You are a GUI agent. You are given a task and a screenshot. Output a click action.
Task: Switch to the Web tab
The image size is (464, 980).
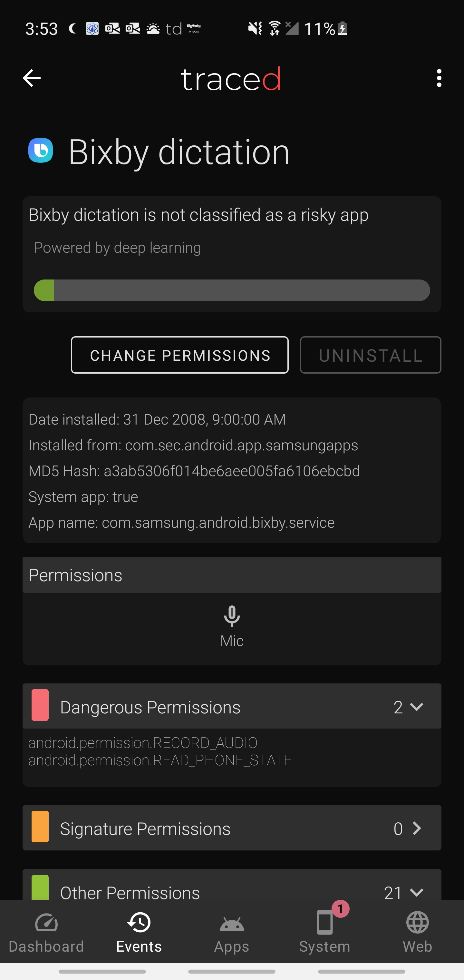click(417, 932)
